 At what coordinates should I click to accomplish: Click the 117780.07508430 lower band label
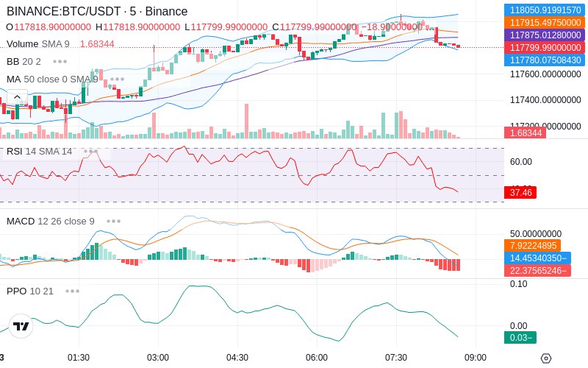click(545, 60)
